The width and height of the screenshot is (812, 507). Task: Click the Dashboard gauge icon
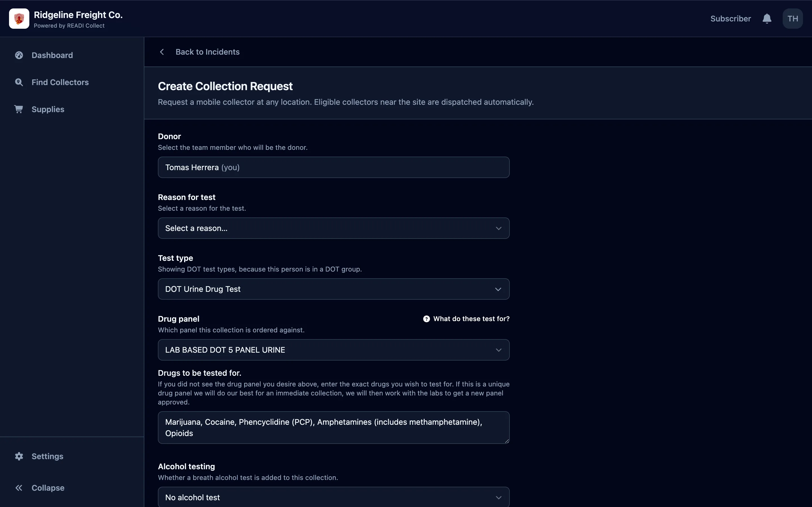(19, 55)
